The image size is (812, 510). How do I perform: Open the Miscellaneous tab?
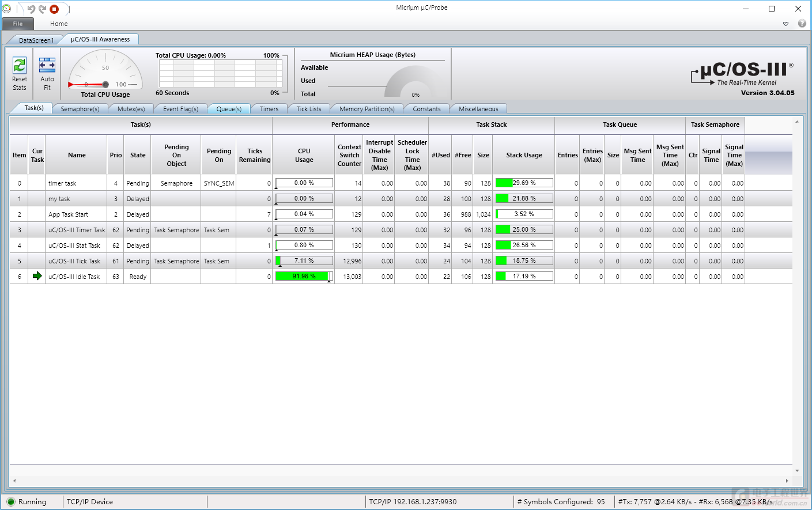point(478,109)
